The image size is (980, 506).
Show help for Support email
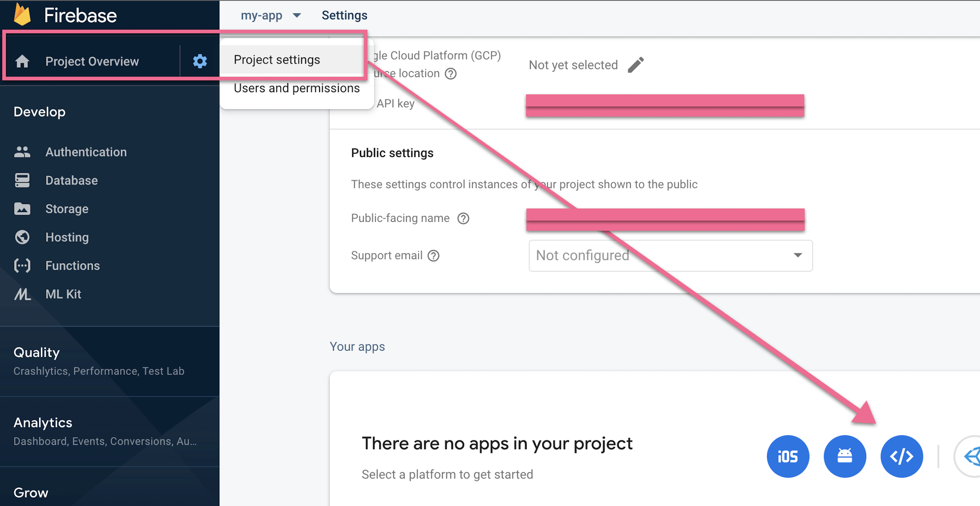coord(433,256)
